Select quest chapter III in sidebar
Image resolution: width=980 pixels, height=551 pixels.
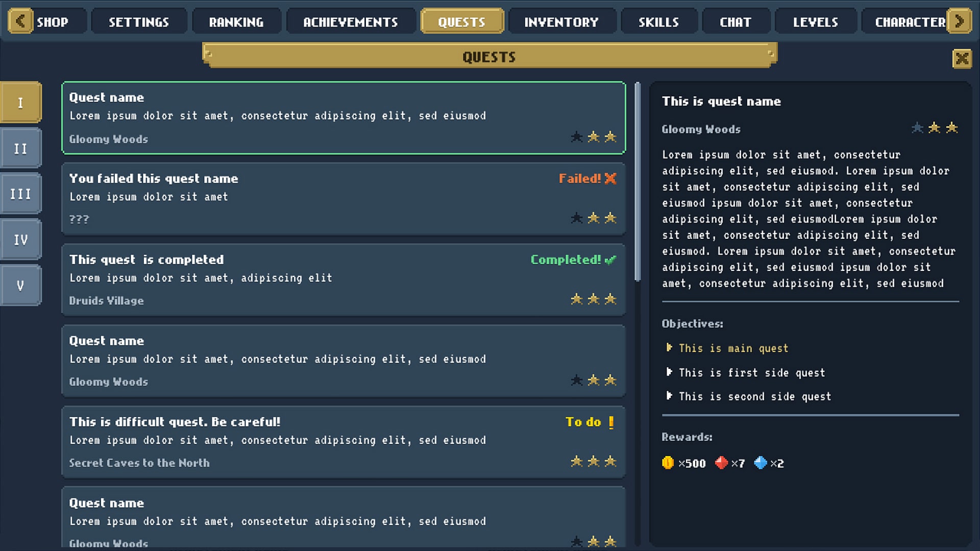click(20, 193)
